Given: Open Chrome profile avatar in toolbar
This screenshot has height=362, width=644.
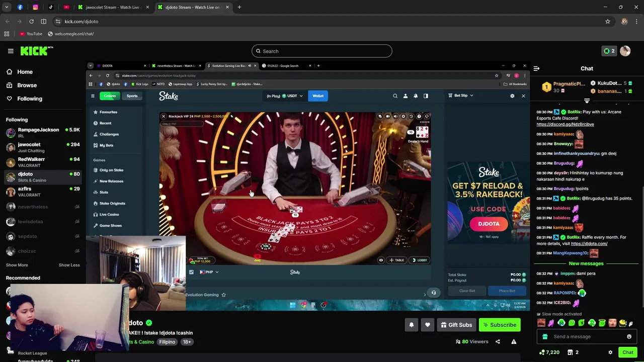Looking at the screenshot, I should 624,22.
